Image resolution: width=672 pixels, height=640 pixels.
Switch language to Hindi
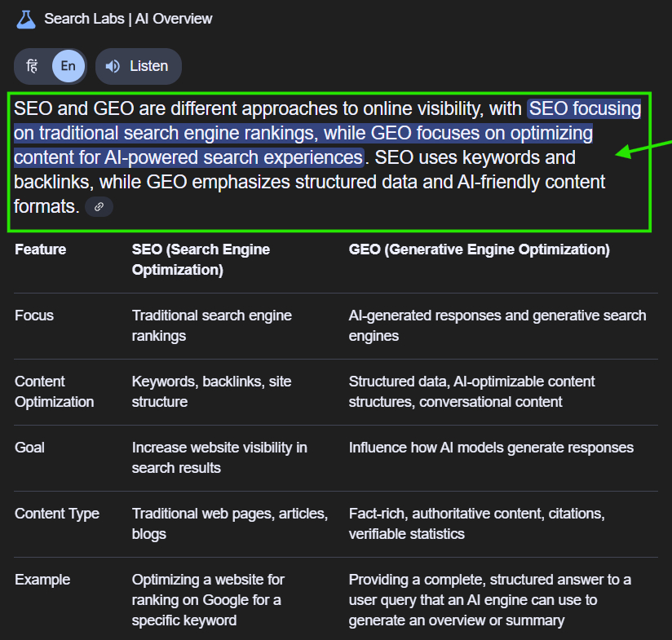(x=32, y=66)
